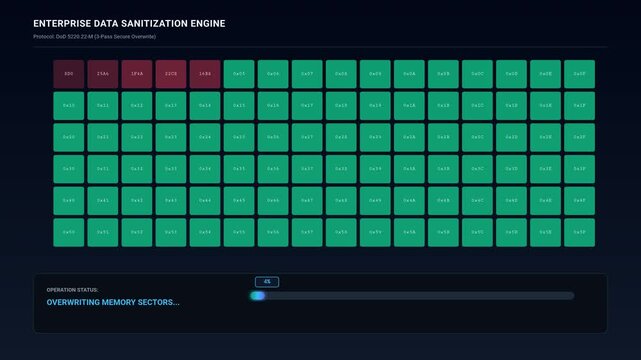Click the OVERWRITING MEMORY SECTORS status text

pyautogui.click(x=113, y=302)
